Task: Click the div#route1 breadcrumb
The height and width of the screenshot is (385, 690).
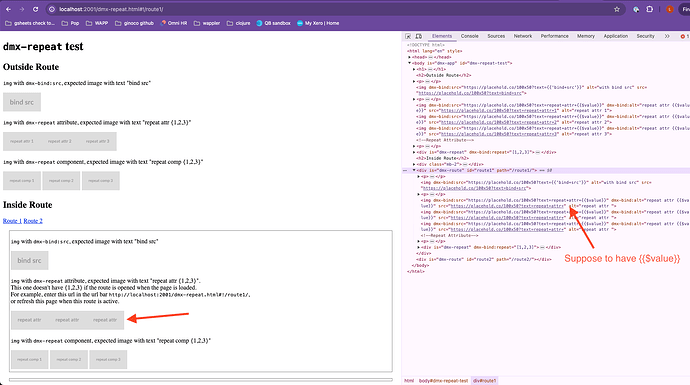Action: pyautogui.click(x=484, y=381)
